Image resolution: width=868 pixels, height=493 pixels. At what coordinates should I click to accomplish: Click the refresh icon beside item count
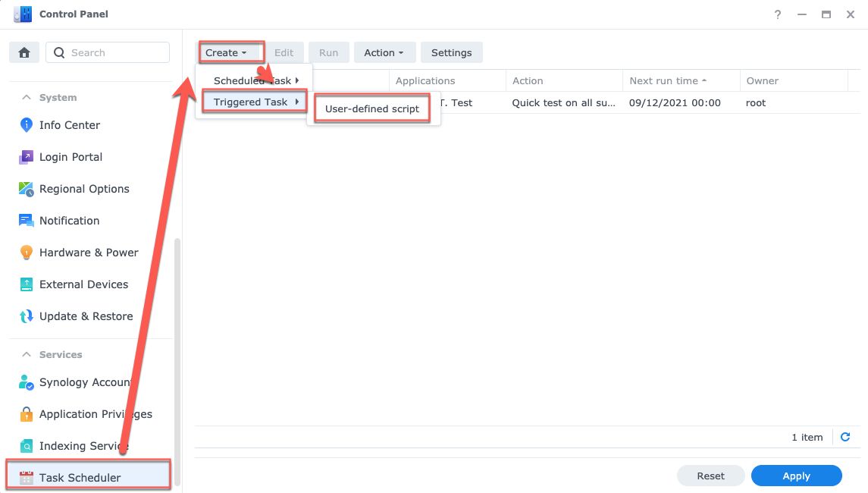[x=845, y=437]
